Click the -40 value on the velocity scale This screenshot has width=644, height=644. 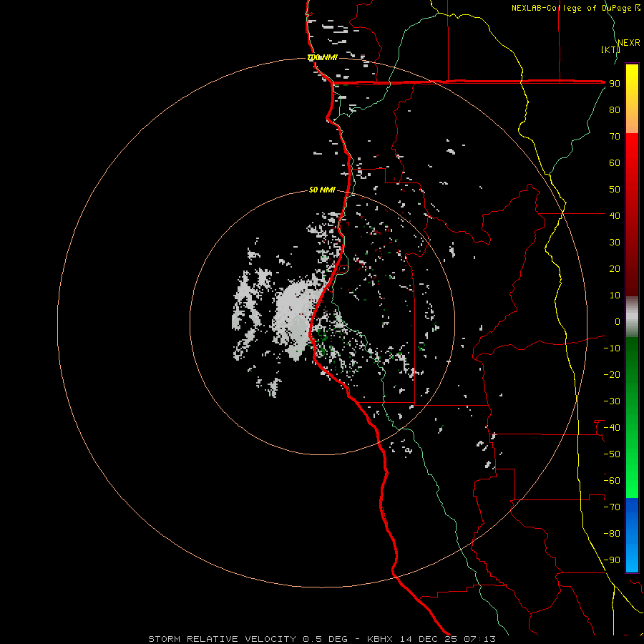click(612, 428)
